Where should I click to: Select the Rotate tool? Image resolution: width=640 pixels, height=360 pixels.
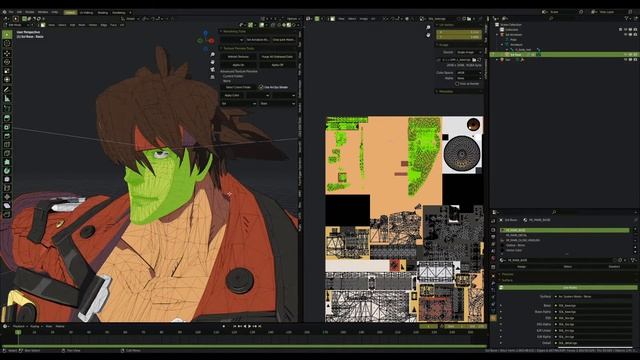[7, 62]
